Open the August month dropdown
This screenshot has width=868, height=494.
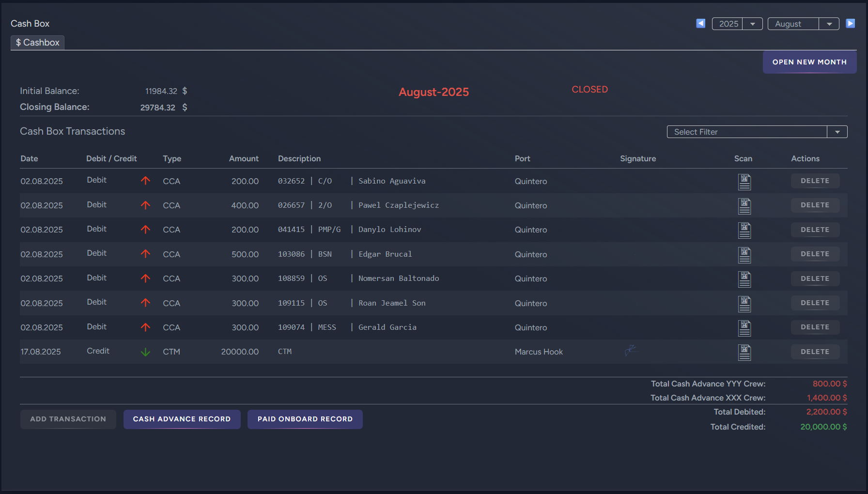tap(829, 24)
